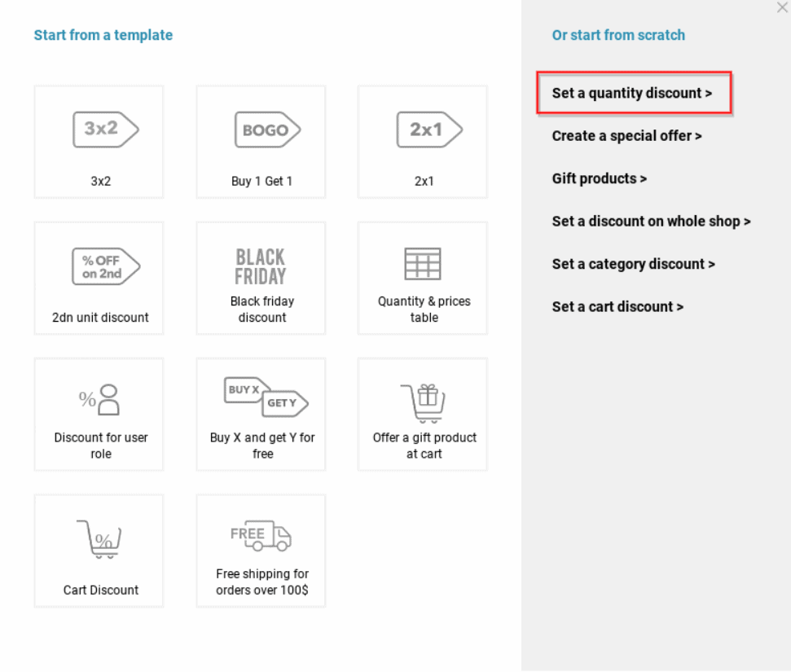
Task: Select Set a discount on whole shop
Action: (x=651, y=221)
